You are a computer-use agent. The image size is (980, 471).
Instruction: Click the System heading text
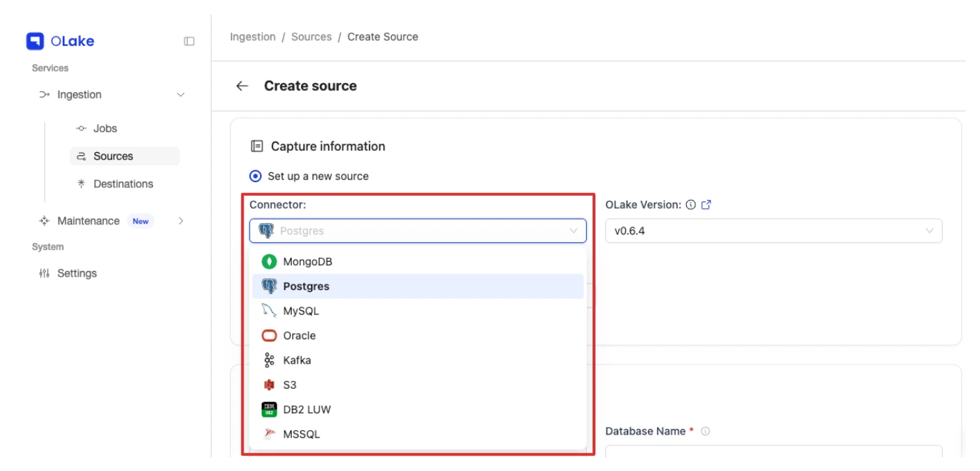[48, 247]
